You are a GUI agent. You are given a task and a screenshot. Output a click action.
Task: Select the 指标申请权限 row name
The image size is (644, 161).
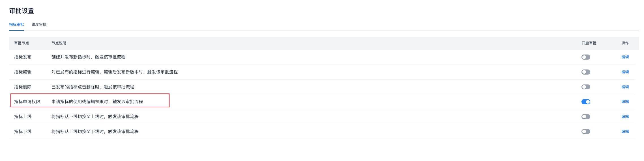(x=27, y=102)
